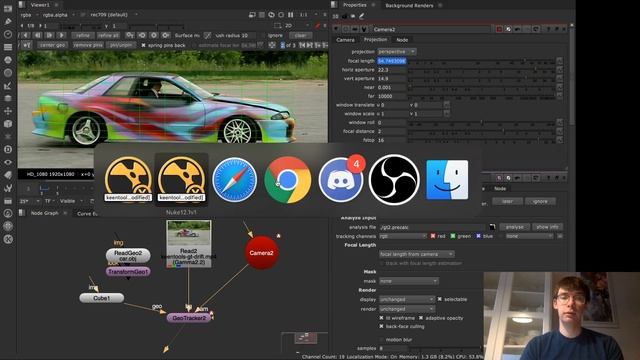Switch to Safari in the app switcher
The image size is (640, 360).
click(235, 180)
